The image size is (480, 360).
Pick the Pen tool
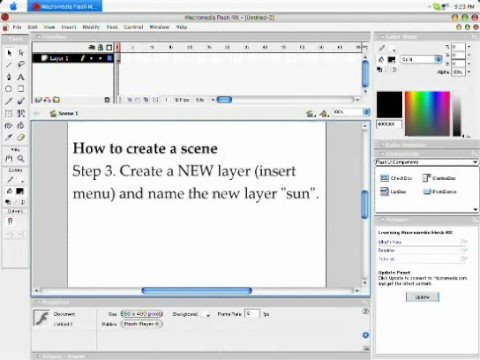click(x=9, y=77)
